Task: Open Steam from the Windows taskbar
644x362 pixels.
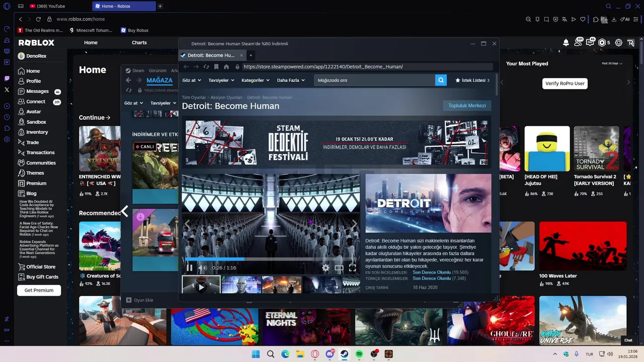Action: pos(345,354)
